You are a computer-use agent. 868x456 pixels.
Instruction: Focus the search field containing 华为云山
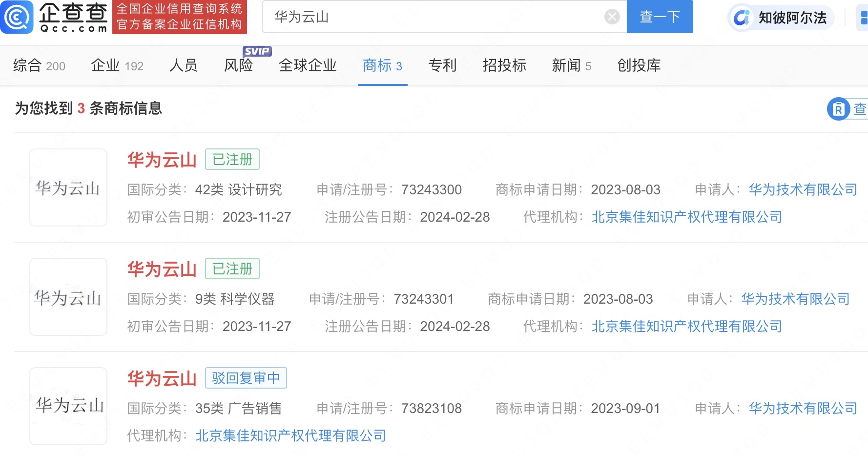pyautogui.click(x=444, y=17)
